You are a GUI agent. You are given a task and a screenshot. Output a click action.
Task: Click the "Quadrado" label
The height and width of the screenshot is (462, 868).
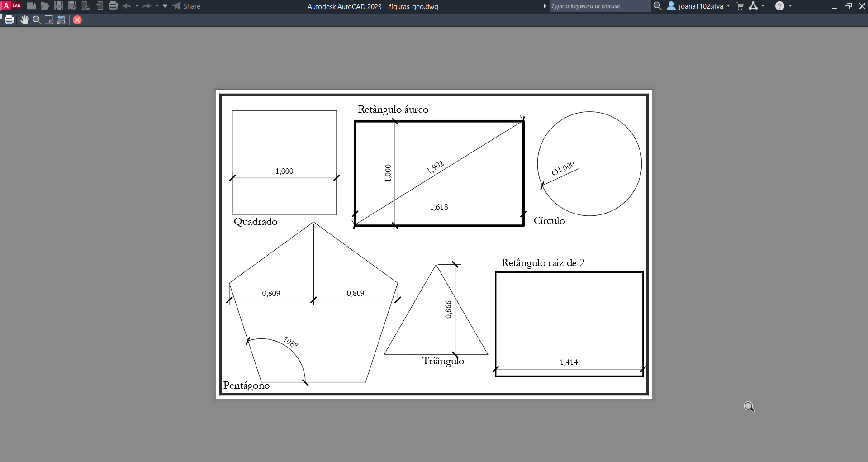tap(256, 221)
